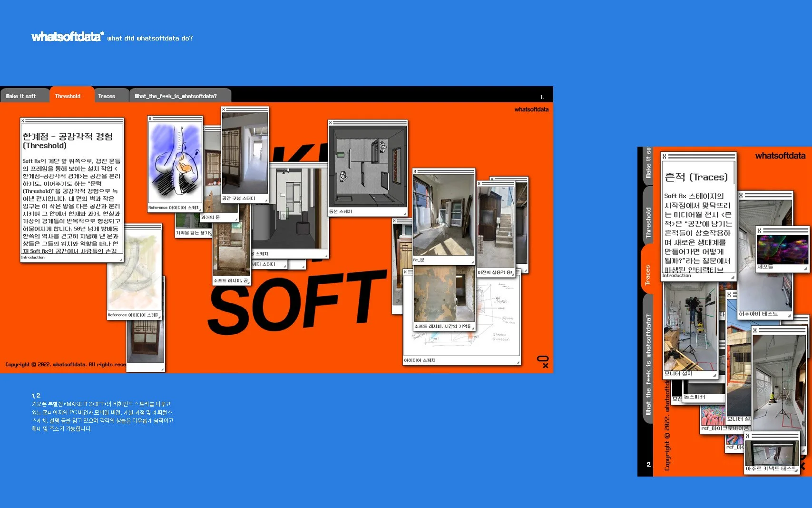Close the 동선 스케치 window
This screenshot has width=812, height=508.
[x=331, y=123]
